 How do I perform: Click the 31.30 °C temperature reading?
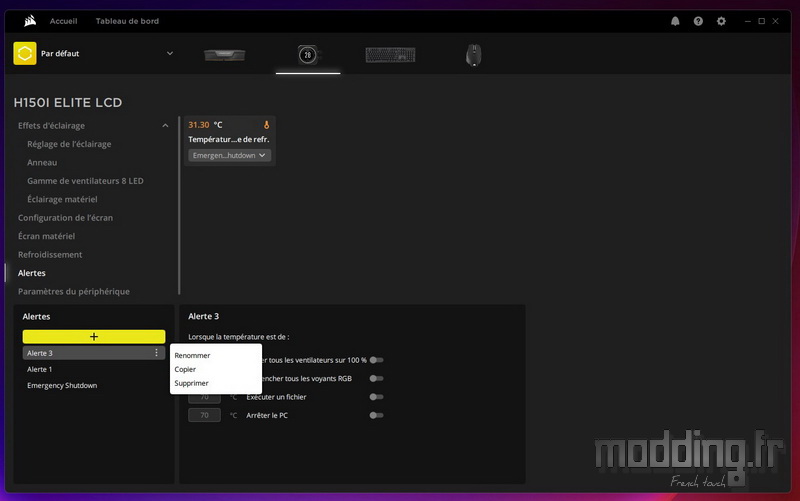coord(205,124)
